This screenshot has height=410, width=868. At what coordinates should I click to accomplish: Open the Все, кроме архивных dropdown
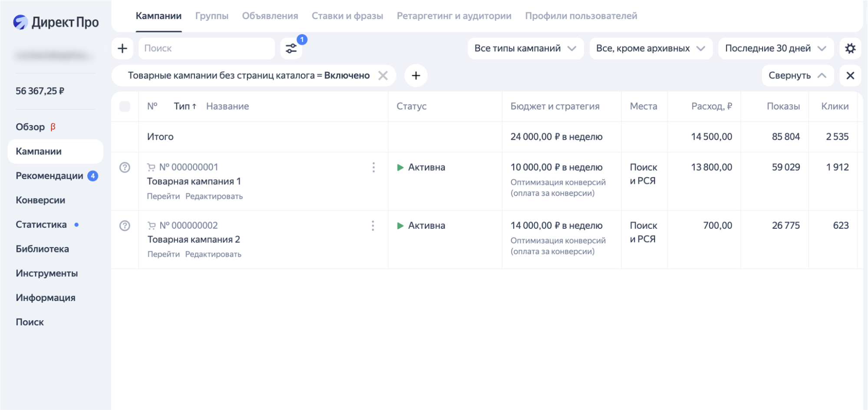[650, 48]
